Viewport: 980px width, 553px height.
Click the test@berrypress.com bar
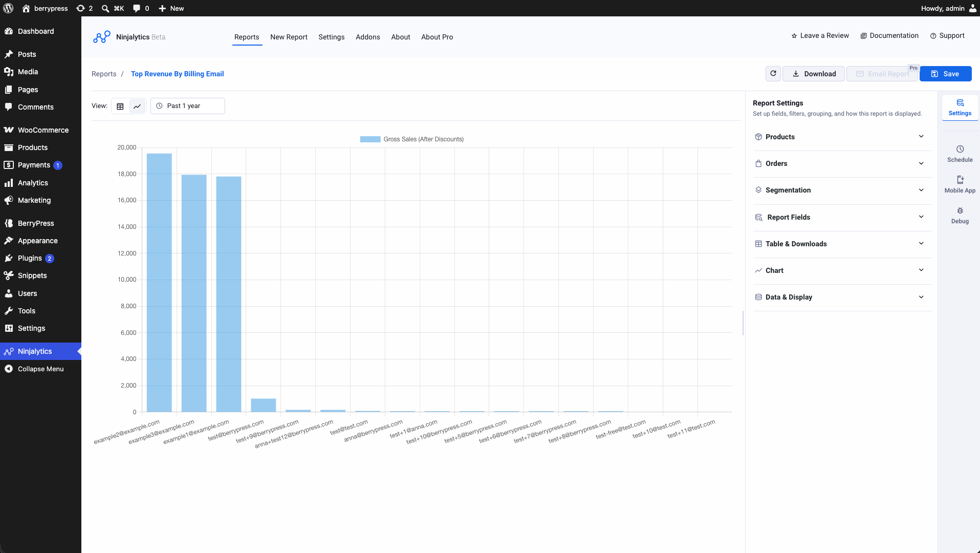click(264, 405)
